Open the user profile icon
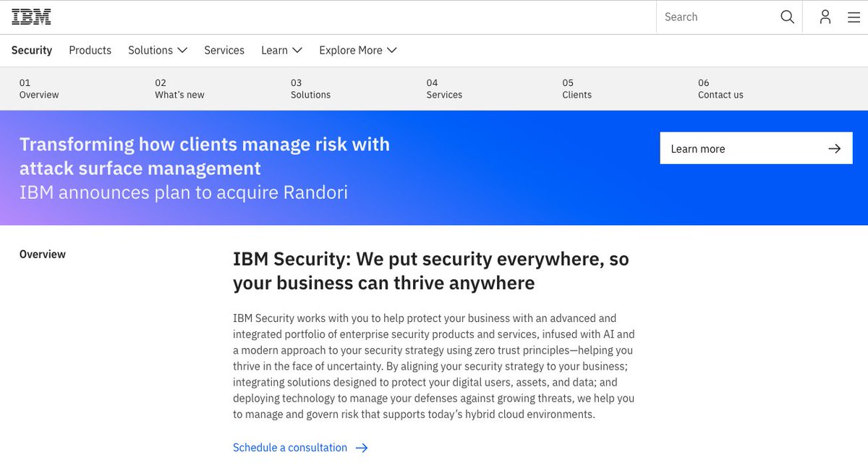Image resolution: width=868 pixels, height=476 pixels. click(x=825, y=17)
